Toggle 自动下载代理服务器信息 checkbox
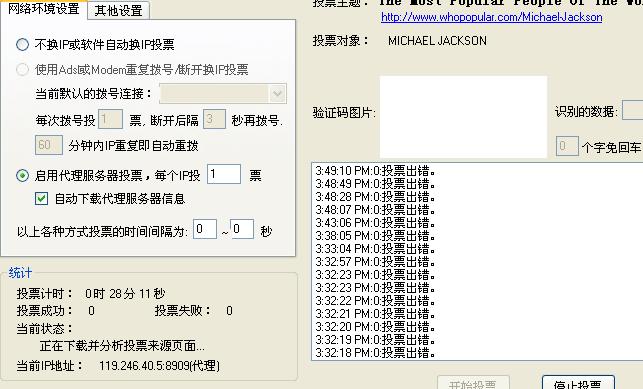The image size is (643, 389). [x=41, y=199]
